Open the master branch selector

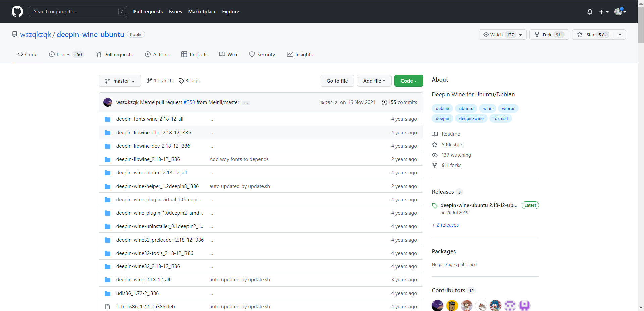119,81
